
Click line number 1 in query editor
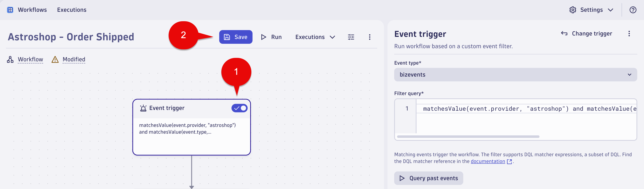407,109
